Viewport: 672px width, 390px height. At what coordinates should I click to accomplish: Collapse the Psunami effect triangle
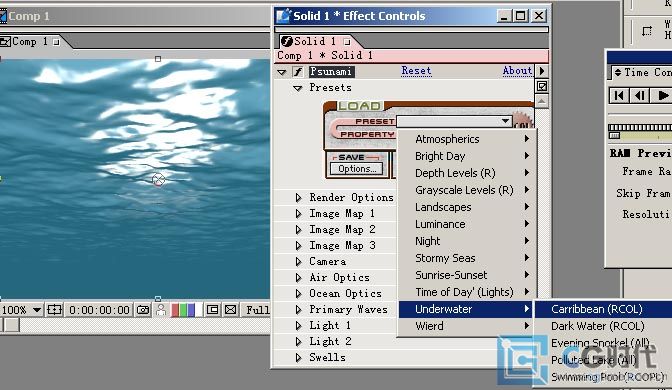pos(282,72)
